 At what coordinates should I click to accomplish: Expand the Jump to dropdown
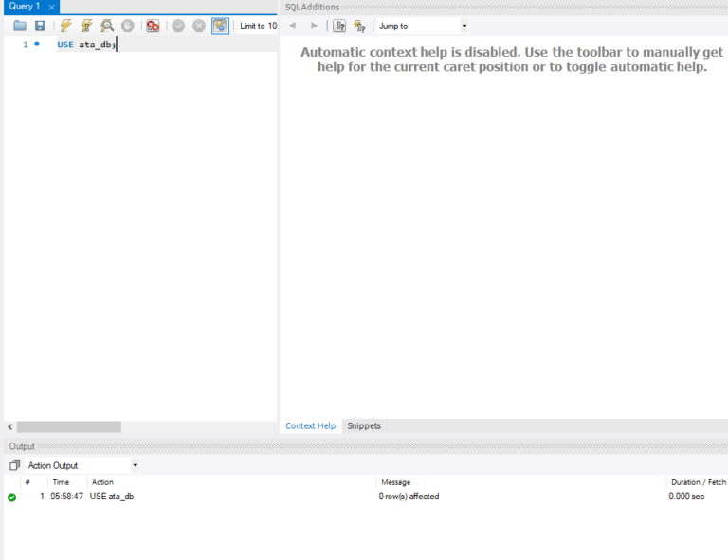[x=464, y=26]
